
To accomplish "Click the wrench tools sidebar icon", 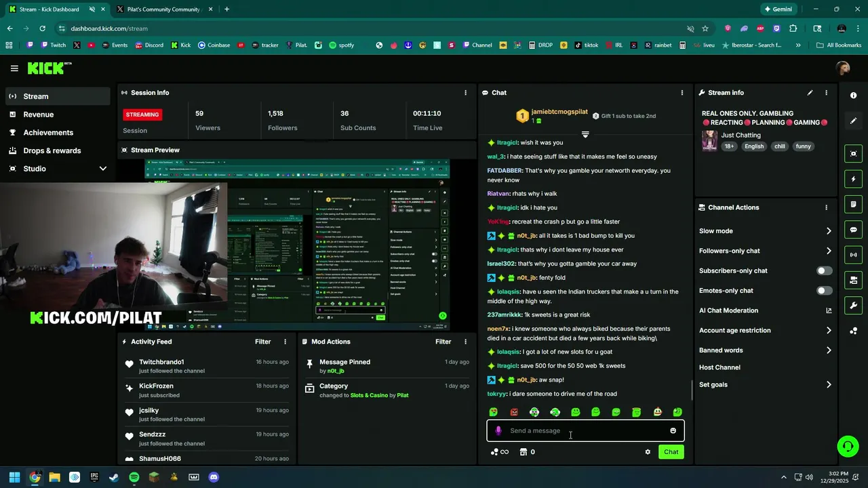I will (854, 305).
